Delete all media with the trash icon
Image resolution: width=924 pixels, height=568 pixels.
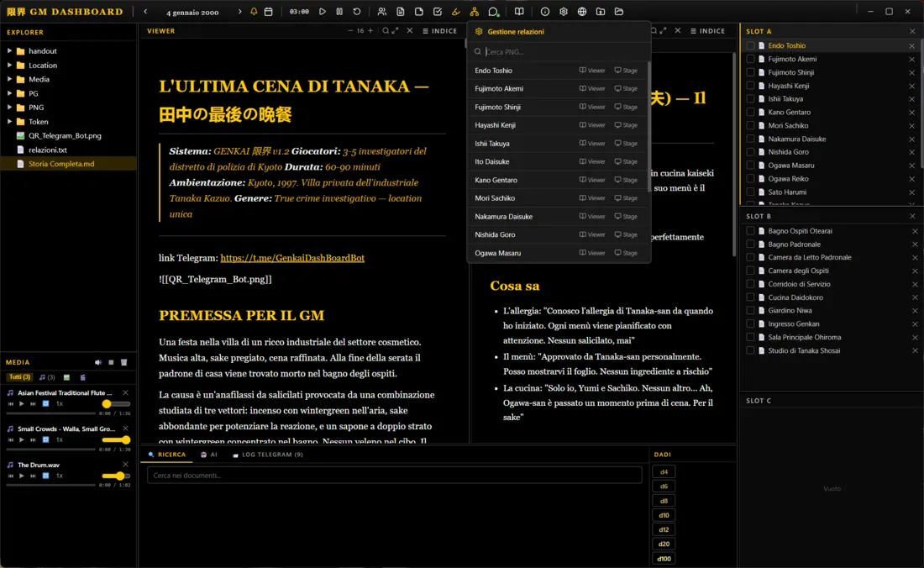(x=123, y=362)
